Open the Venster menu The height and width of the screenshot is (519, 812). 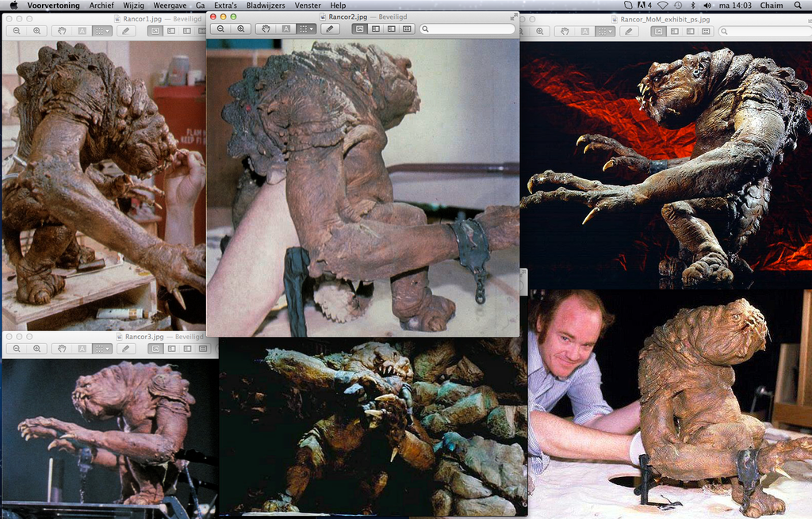(x=308, y=6)
